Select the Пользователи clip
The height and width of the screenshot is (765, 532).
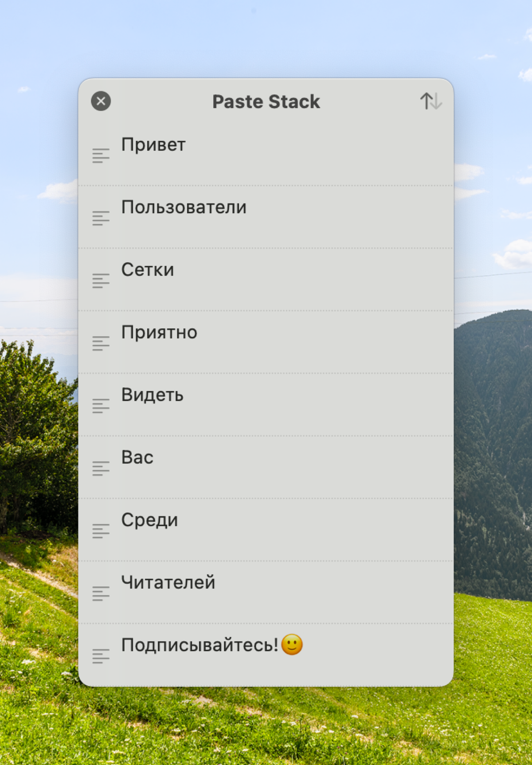pyautogui.click(x=266, y=217)
